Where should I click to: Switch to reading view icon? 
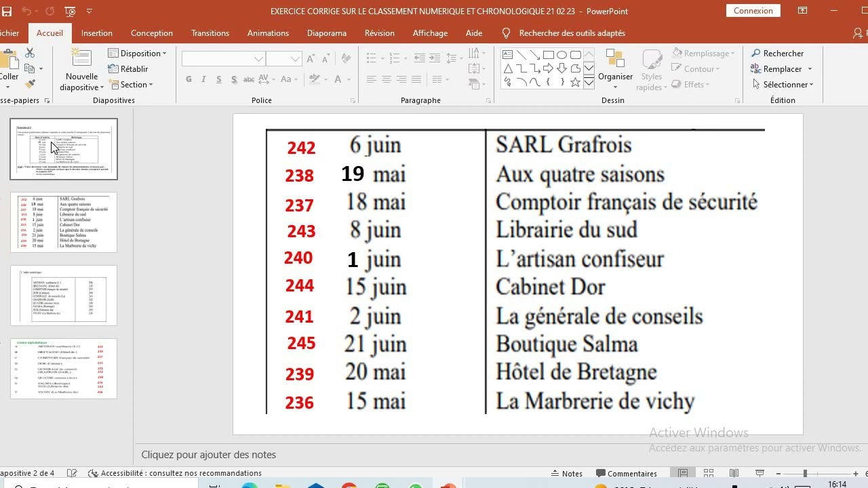pos(734,473)
